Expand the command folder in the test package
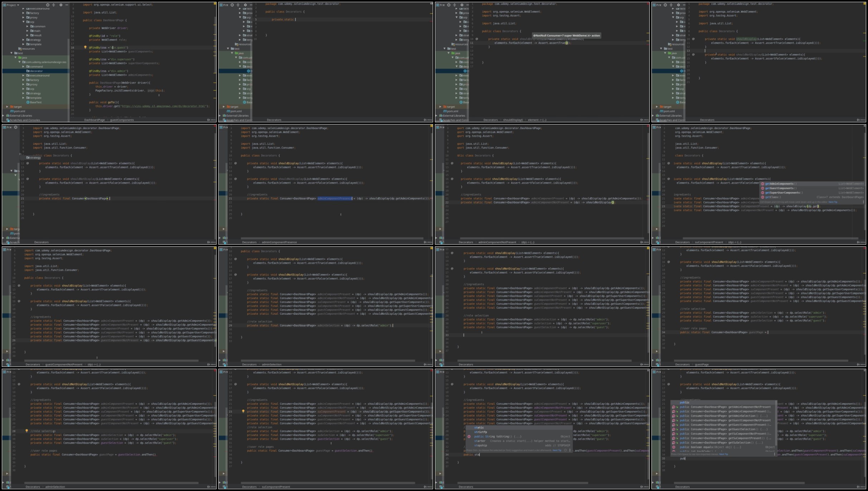The height and width of the screenshot is (491, 868). pos(24,67)
